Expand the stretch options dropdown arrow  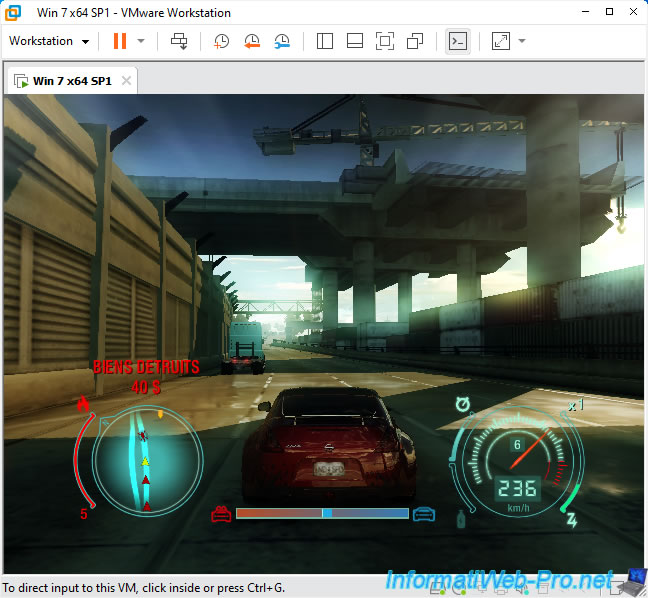pyautogui.click(x=522, y=41)
